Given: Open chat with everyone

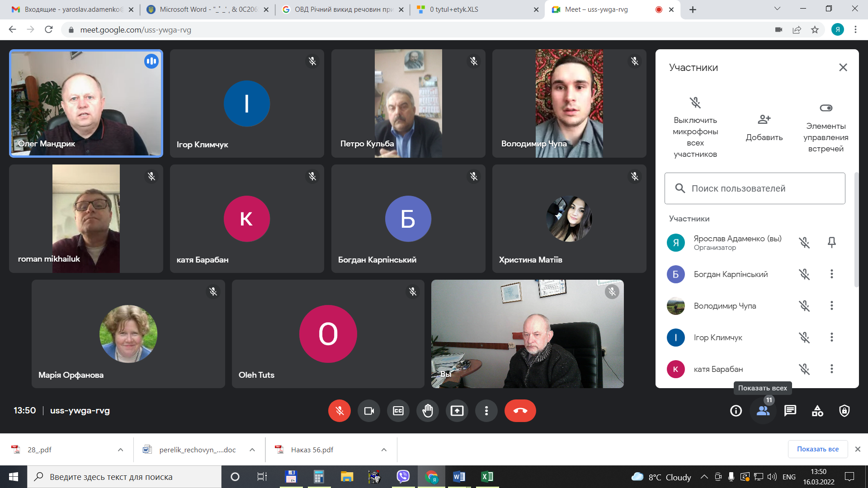Looking at the screenshot, I should [790, 411].
